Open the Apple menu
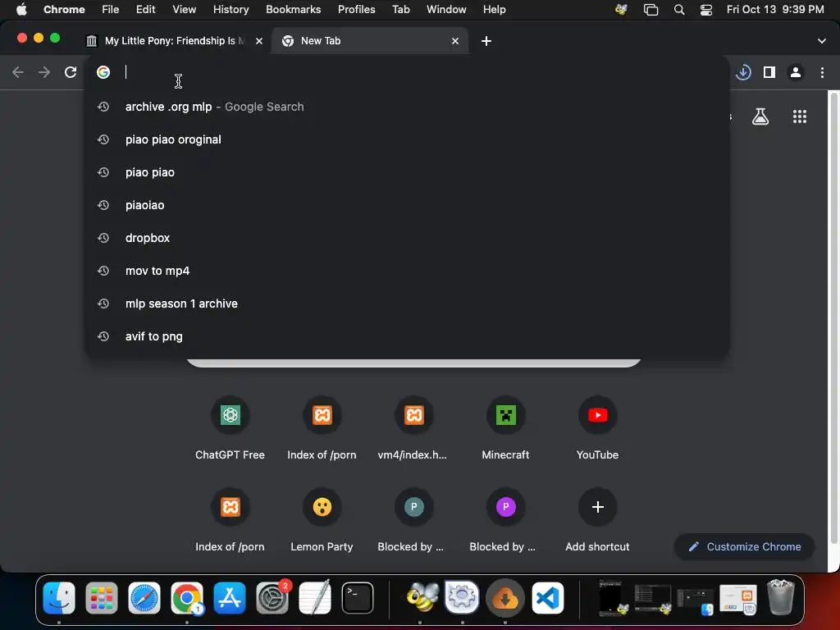The height and width of the screenshot is (630, 840). coord(21,10)
